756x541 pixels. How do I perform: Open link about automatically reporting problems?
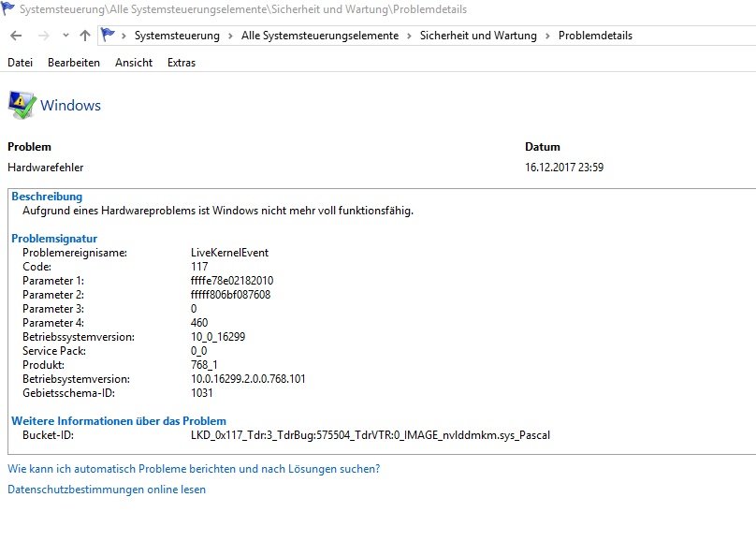click(194, 469)
